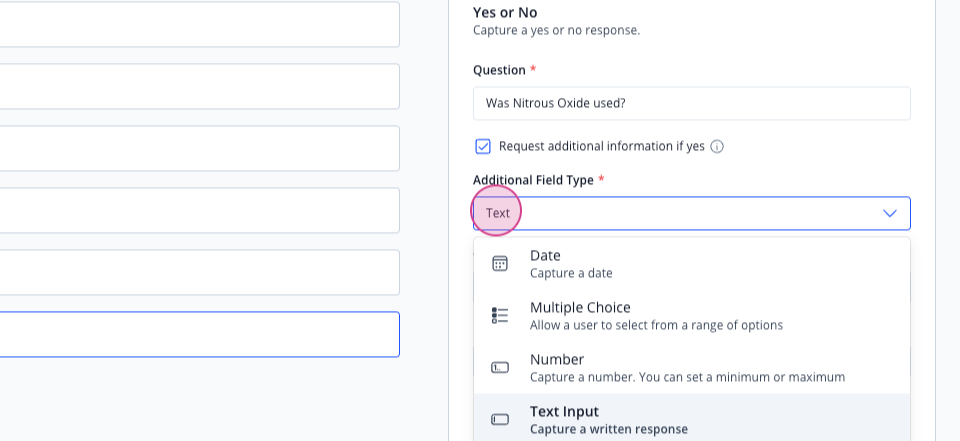Expand the Additional Field Type dropdown chevron
This screenshot has width=960, height=441.
pyautogui.click(x=889, y=213)
